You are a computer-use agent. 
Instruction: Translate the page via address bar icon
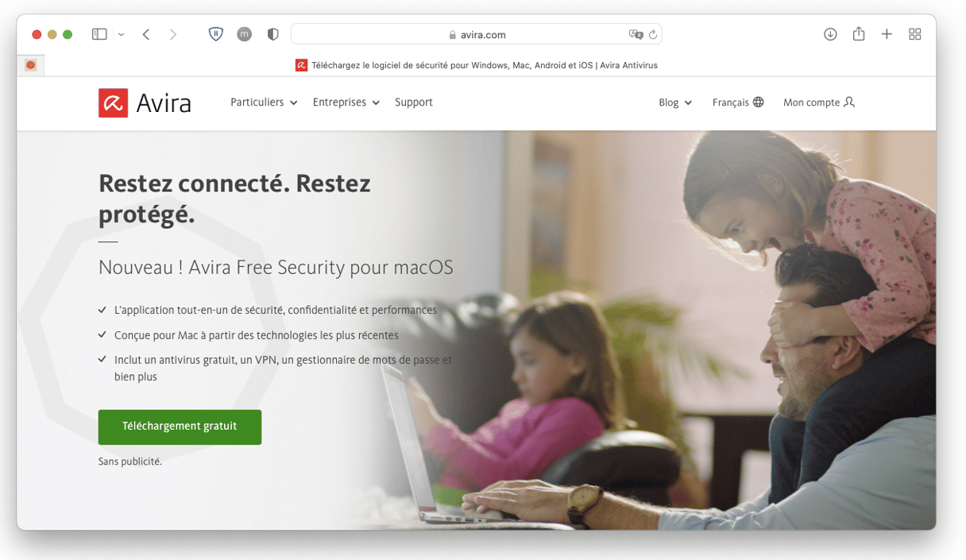point(635,34)
